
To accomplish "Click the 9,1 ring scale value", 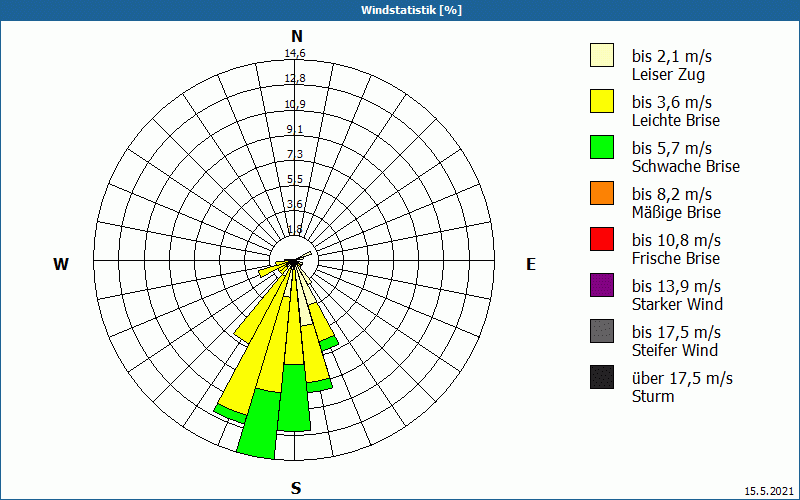I will (x=295, y=129).
